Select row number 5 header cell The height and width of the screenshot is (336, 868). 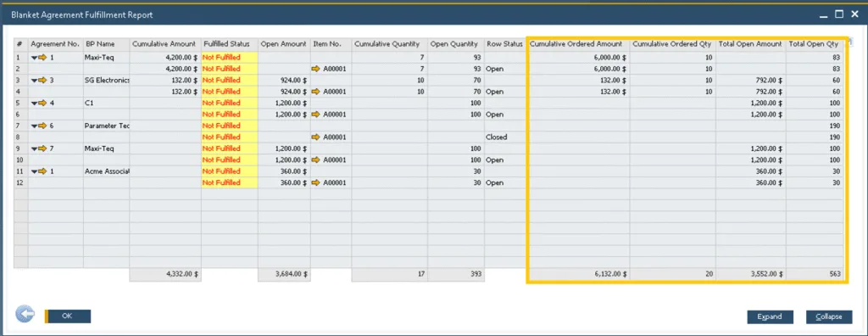[20, 103]
